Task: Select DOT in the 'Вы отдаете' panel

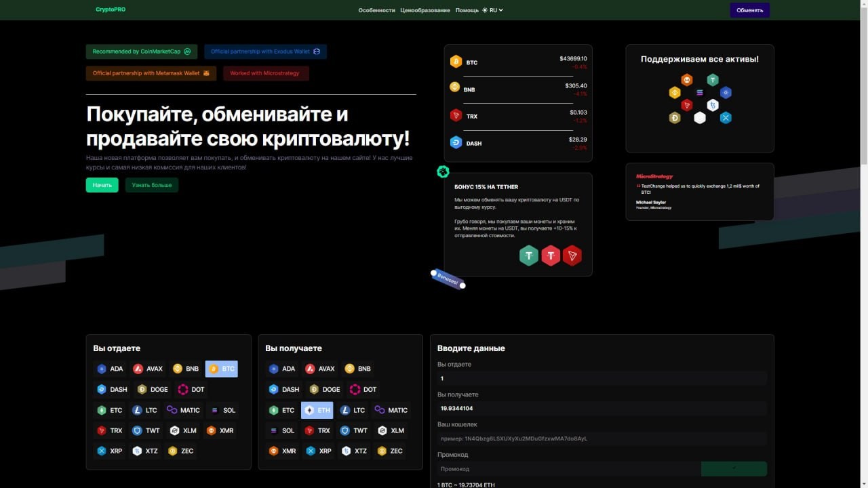Action: point(192,389)
